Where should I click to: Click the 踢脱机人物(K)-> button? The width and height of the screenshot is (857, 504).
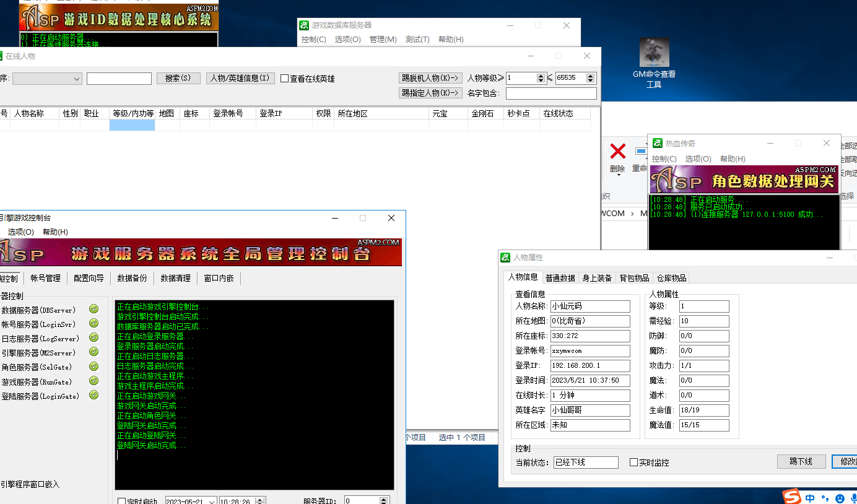point(430,78)
